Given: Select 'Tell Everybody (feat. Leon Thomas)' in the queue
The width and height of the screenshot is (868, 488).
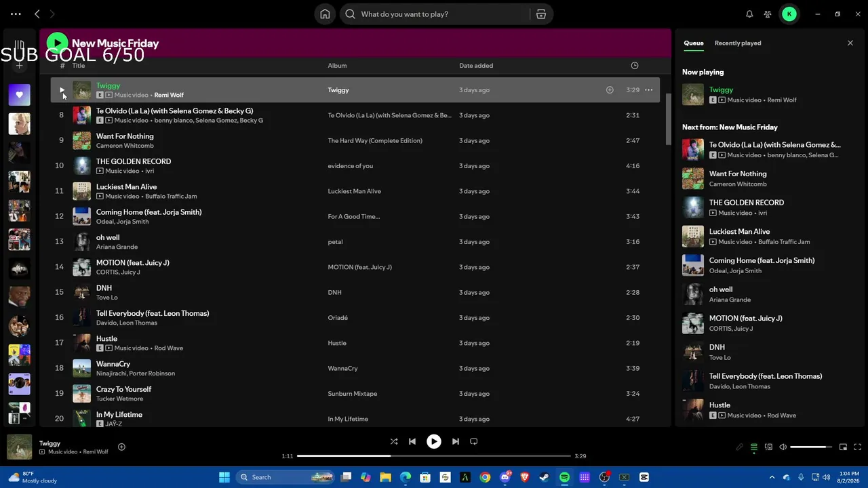Looking at the screenshot, I should pos(765,376).
